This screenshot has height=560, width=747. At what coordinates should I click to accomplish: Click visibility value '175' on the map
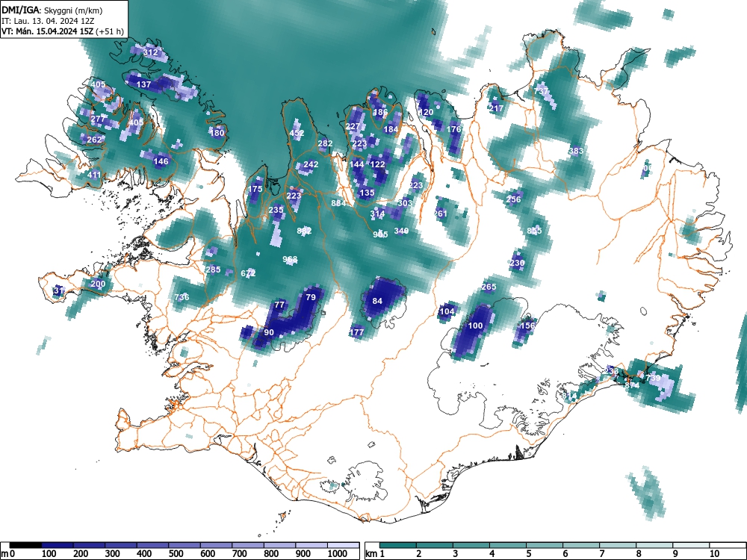pyautogui.click(x=255, y=189)
